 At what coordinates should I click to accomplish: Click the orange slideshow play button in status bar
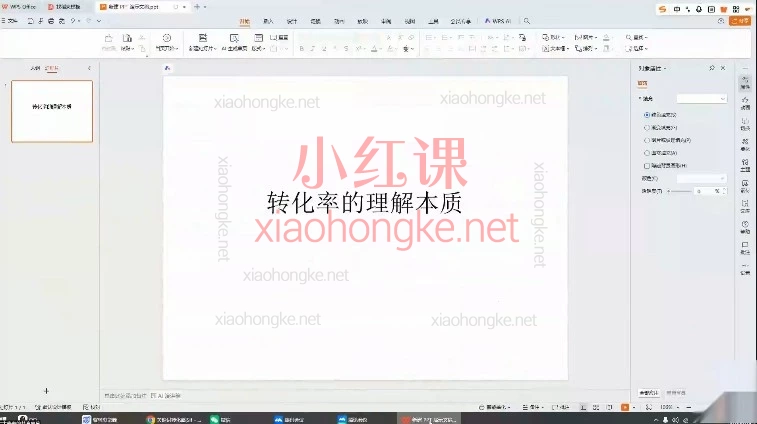point(625,407)
